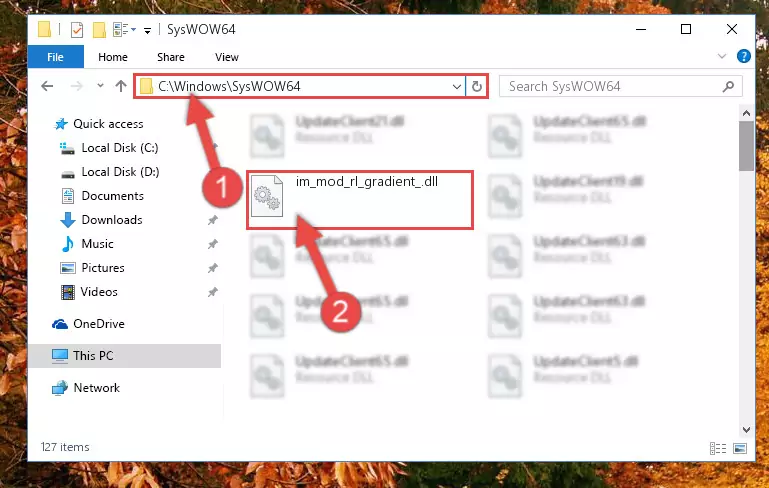The height and width of the screenshot is (488, 769).
Task: Select Network in the navigation pane
Action: 97,387
